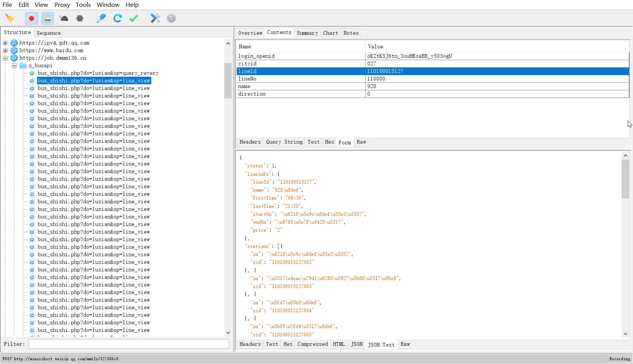
Task: Toggle SSL proxying lock icon
Action: [x=48, y=18]
